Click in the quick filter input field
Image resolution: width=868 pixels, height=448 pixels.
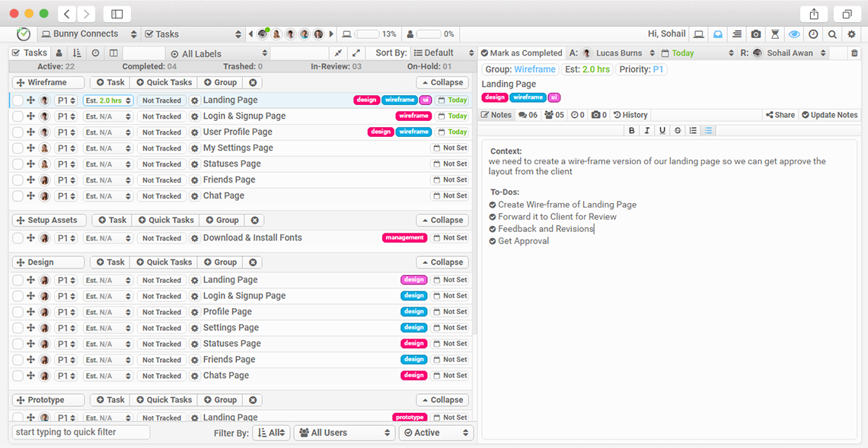click(x=81, y=433)
